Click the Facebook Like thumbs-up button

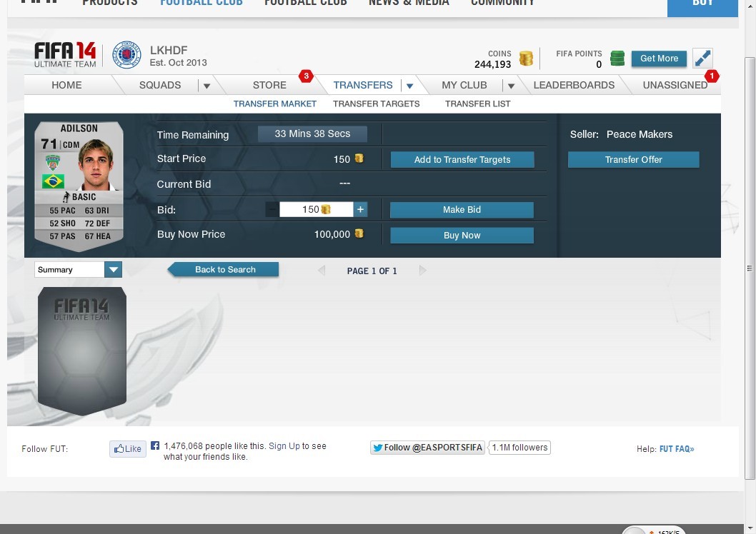pyautogui.click(x=128, y=449)
